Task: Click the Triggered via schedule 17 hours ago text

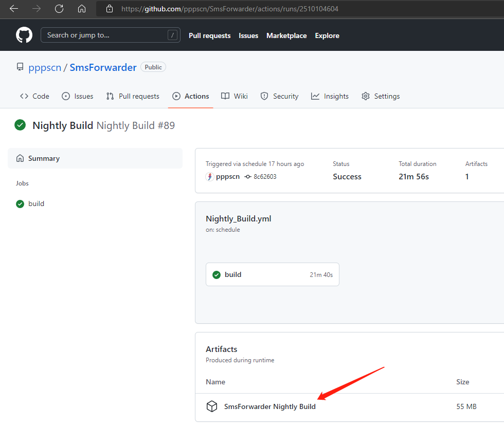Action: [255, 164]
